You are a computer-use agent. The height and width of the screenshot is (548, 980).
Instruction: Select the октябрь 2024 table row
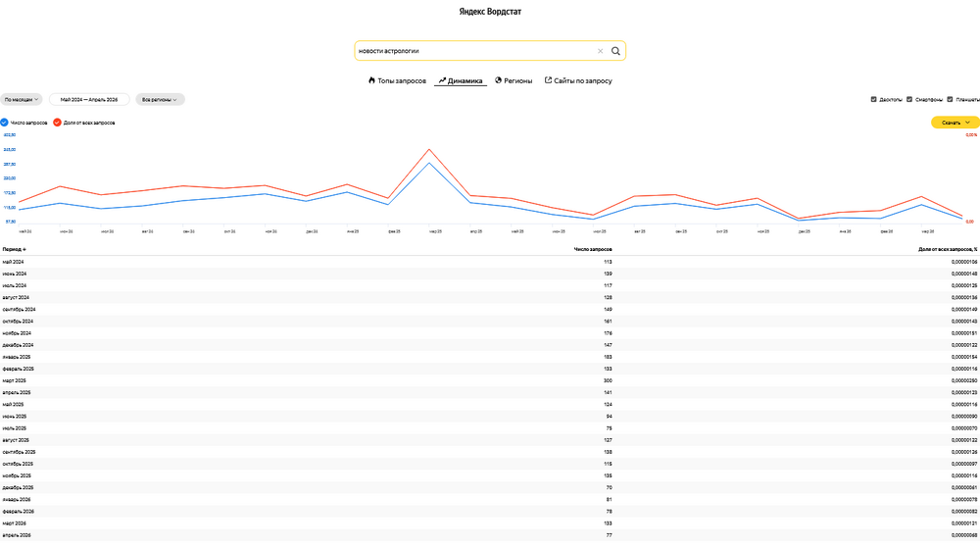[490, 322]
